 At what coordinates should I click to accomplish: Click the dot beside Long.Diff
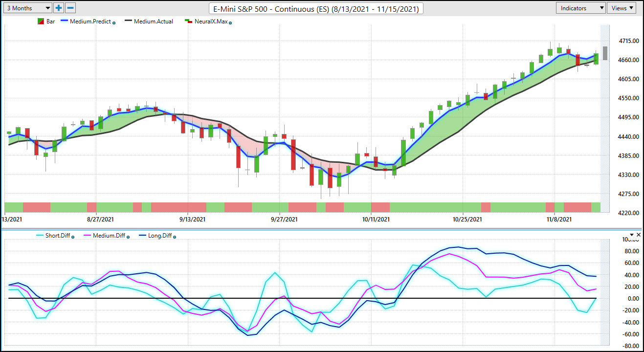175,237
